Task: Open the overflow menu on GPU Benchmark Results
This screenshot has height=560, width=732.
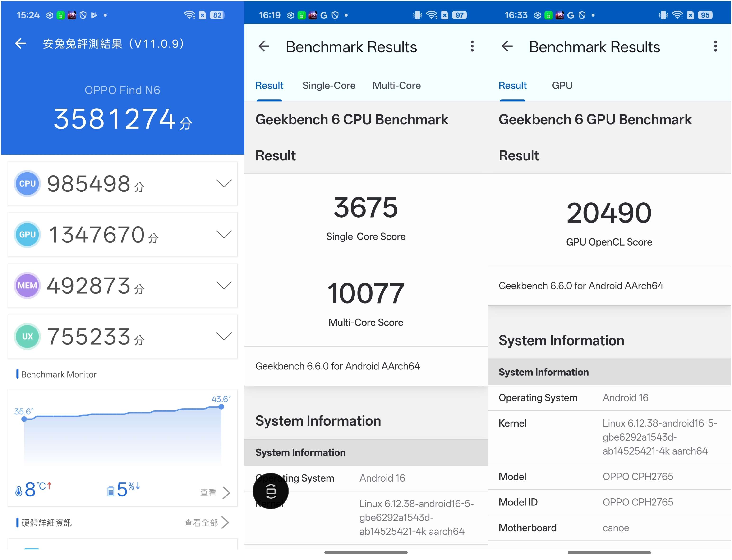Action: click(715, 46)
